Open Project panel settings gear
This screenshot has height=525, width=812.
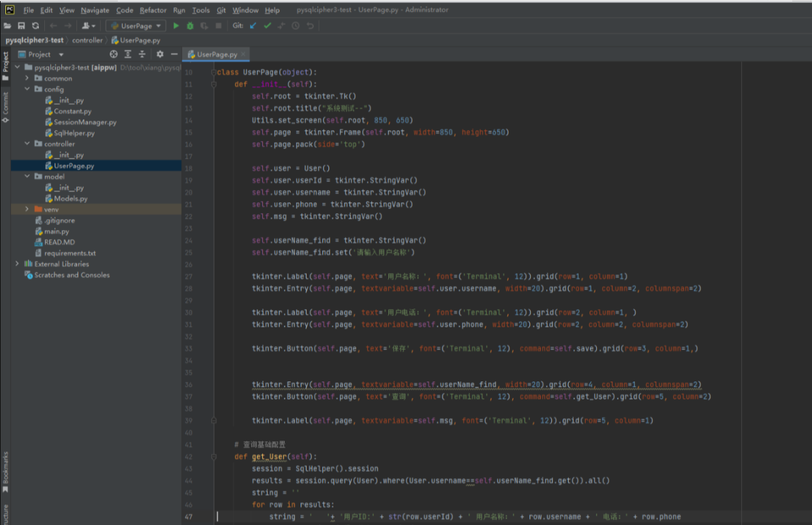tap(160, 54)
